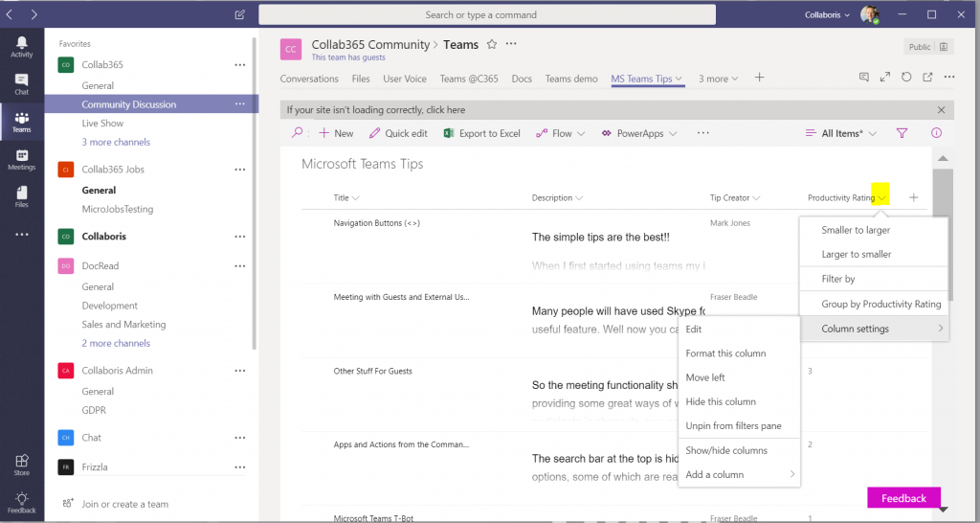Click the user profile avatar
Image resolution: width=980 pixels, height=523 pixels.
pos(869,14)
